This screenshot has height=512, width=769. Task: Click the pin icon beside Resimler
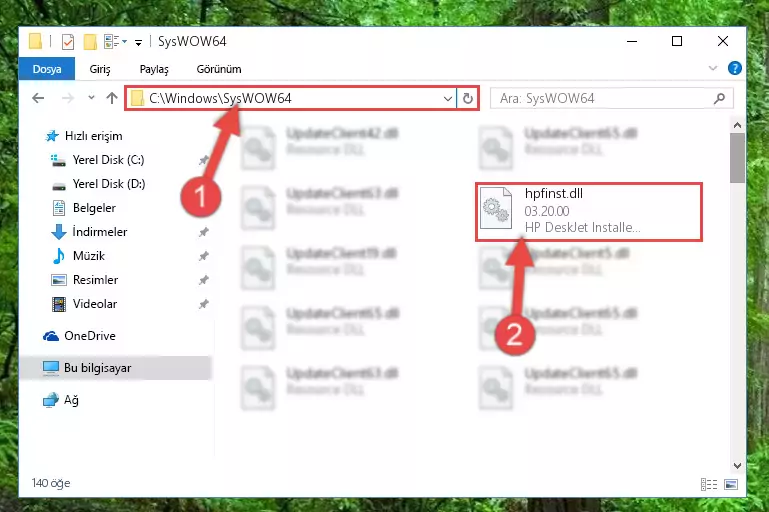pos(204,280)
